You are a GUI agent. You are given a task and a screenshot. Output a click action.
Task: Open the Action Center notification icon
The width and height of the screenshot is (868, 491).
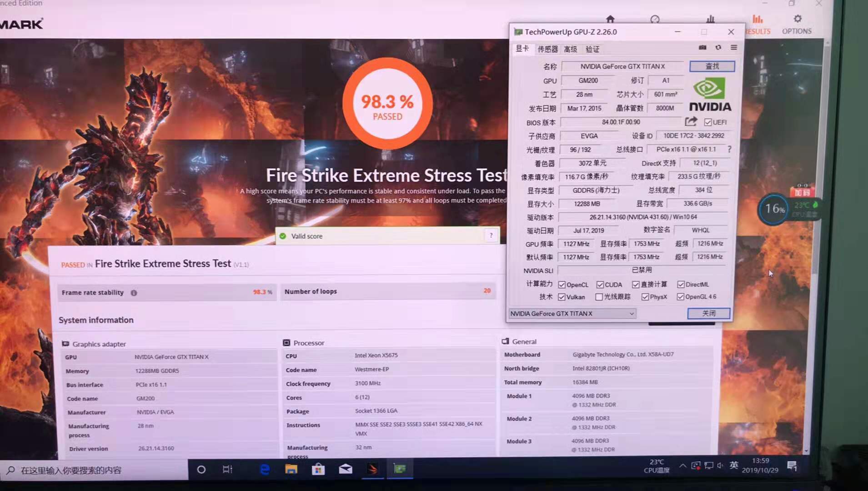coord(792,466)
